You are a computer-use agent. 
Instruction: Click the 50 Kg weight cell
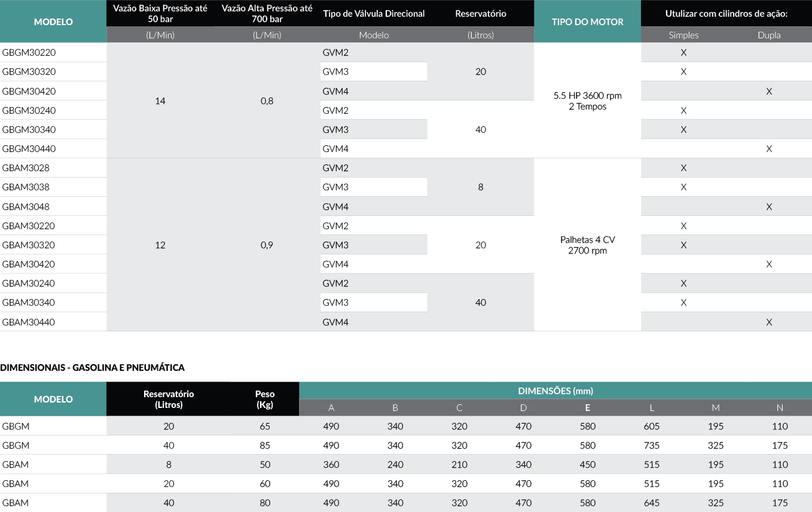pyautogui.click(x=265, y=464)
